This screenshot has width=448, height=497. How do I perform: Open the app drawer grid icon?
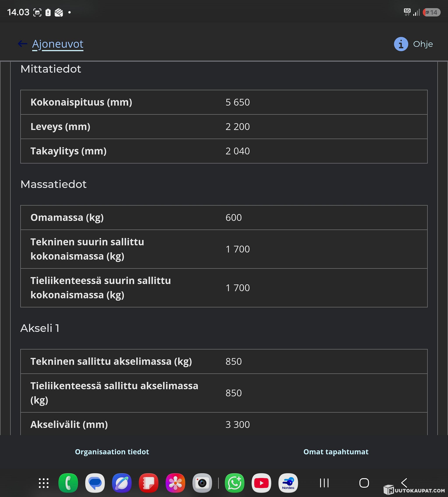[x=44, y=483]
